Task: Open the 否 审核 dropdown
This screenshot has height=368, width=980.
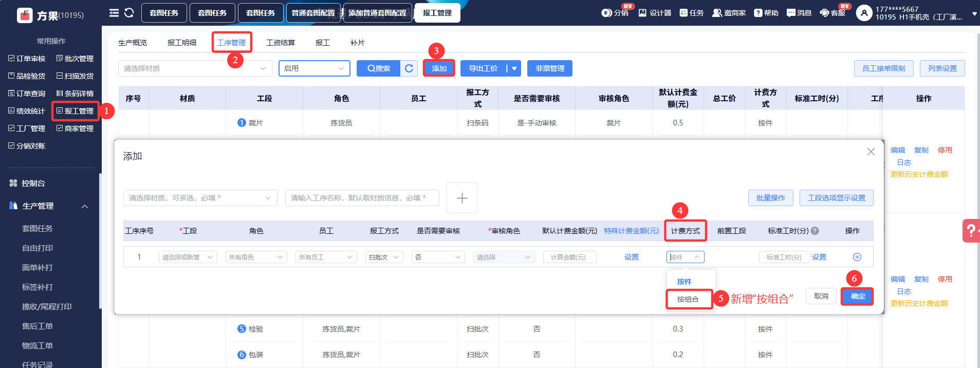Action: click(438, 257)
